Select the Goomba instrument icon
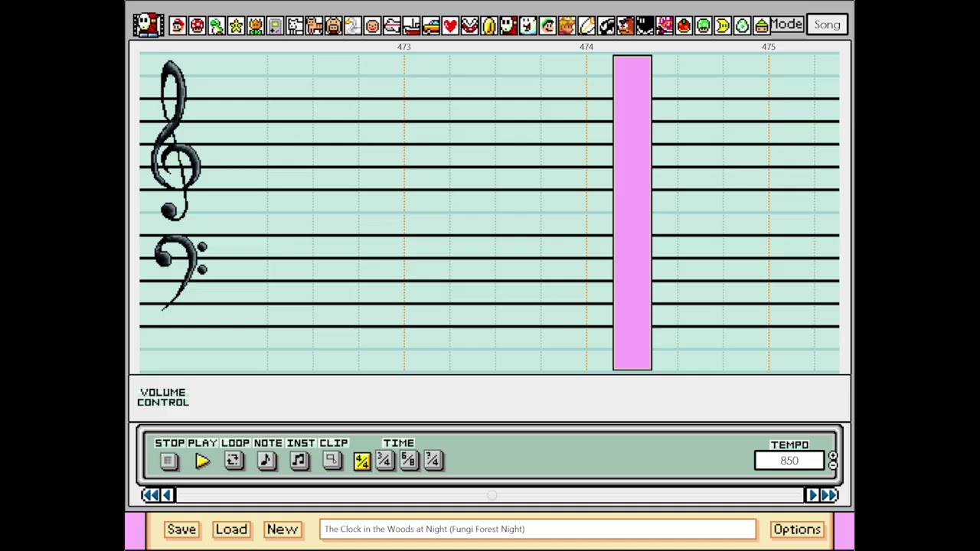 pos(625,25)
